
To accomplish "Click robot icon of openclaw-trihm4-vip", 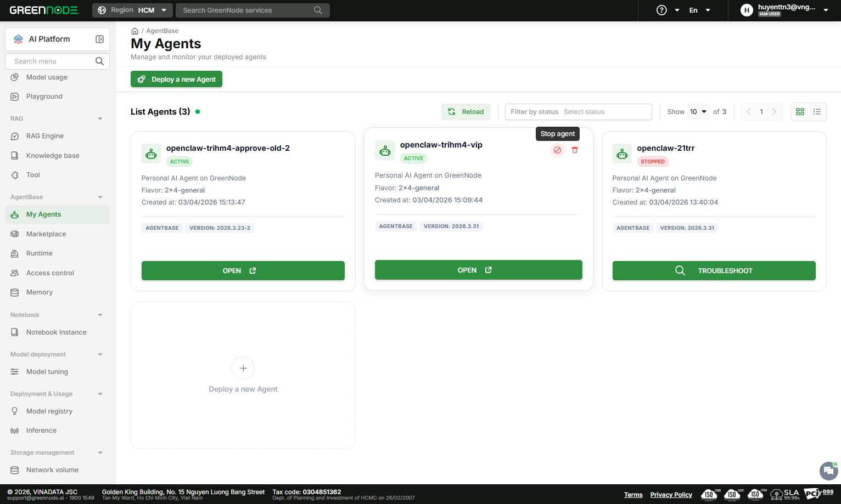I will tap(385, 151).
